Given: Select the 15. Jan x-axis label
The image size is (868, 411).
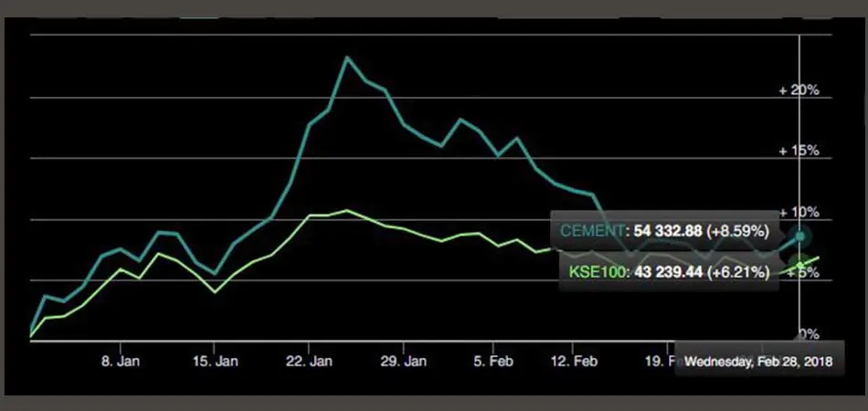Looking at the screenshot, I should [x=213, y=362].
